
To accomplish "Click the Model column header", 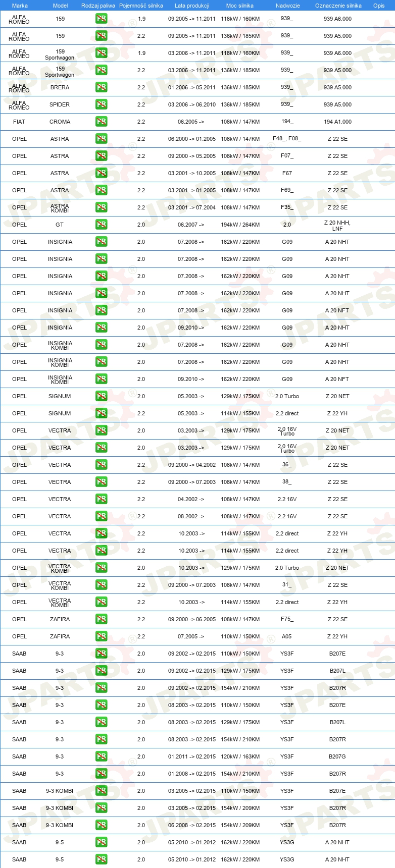I will coord(61,6).
